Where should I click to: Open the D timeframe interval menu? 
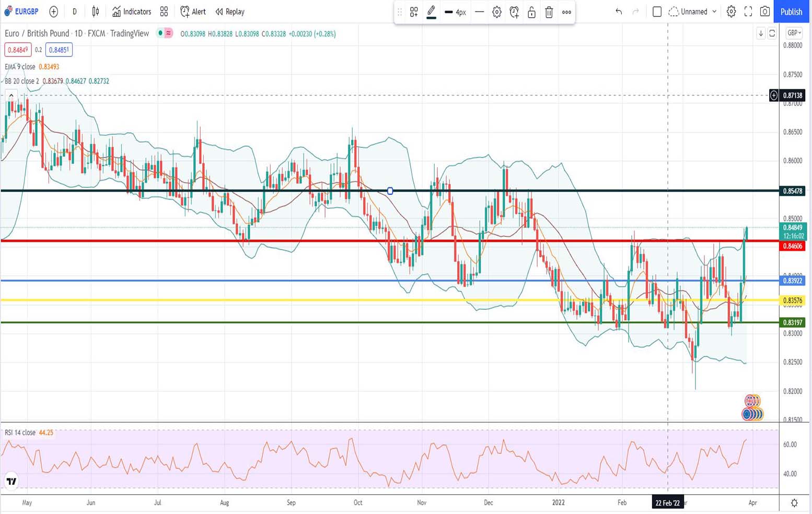[x=74, y=11]
